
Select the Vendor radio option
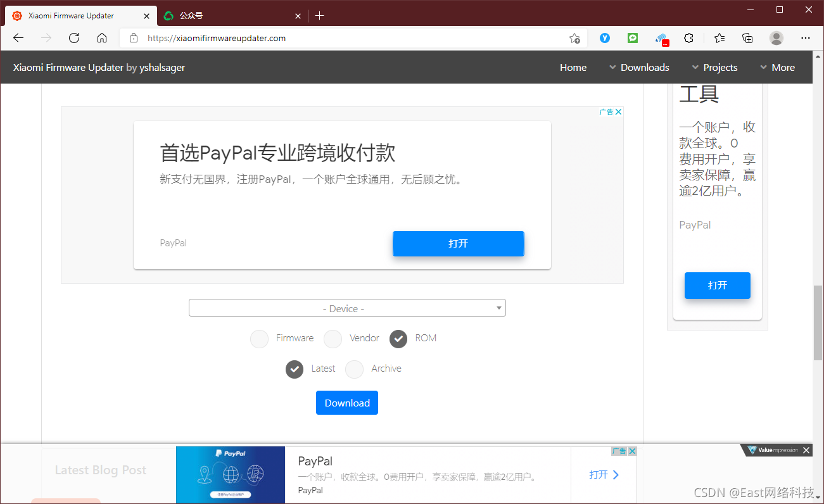tap(333, 339)
